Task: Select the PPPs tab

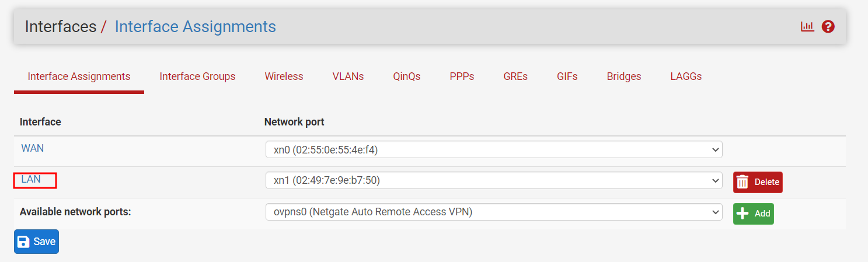Action: pos(462,76)
